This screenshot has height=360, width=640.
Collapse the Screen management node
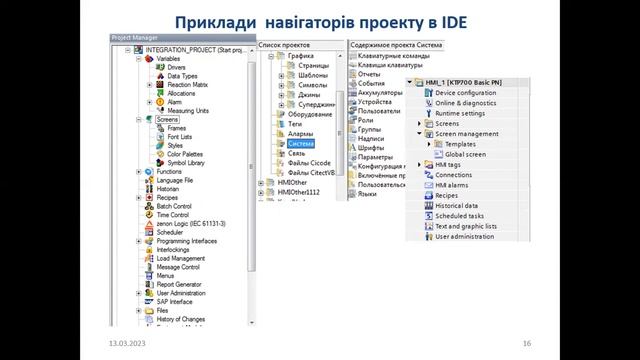(x=419, y=133)
